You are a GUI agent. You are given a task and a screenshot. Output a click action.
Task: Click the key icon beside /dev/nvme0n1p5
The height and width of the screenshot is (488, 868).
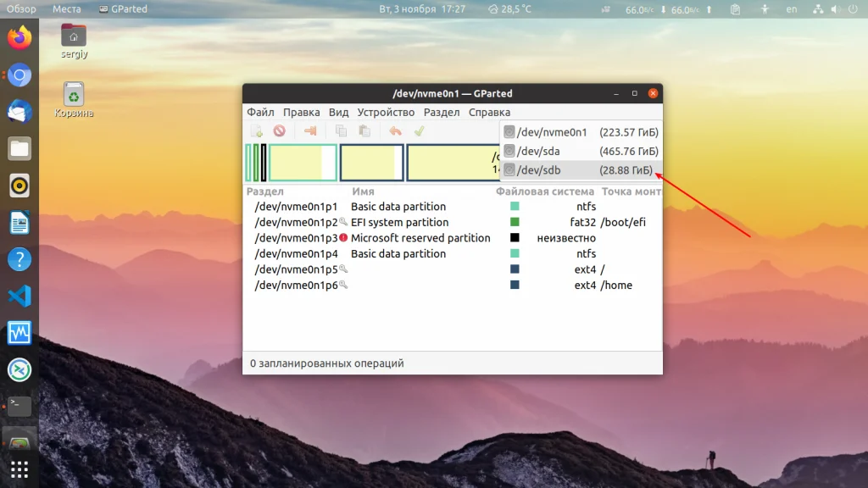[343, 269]
